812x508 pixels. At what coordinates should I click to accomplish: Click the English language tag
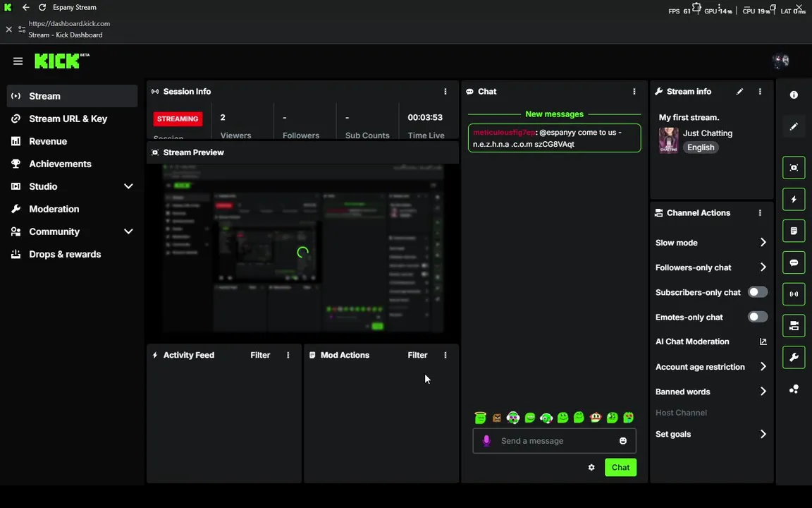pyautogui.click(x=701, y=147)
